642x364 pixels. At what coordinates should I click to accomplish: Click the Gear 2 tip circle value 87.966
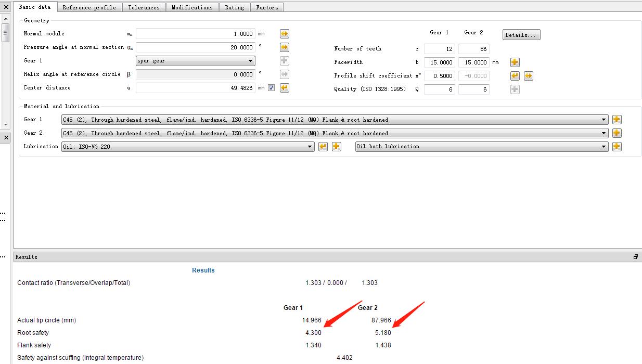click(x=381, y=320)
